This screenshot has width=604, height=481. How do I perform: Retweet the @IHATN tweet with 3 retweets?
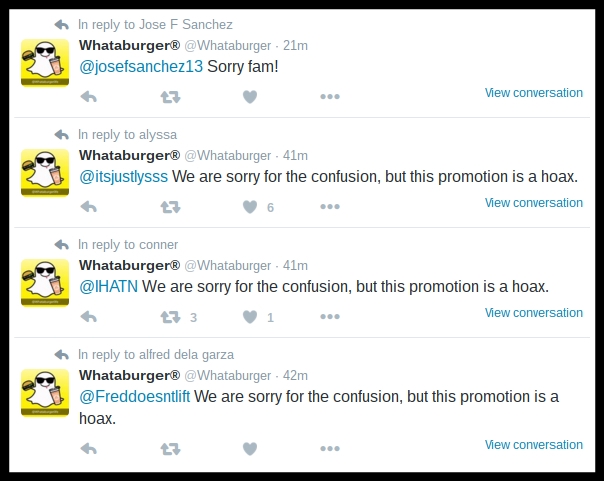170,317
